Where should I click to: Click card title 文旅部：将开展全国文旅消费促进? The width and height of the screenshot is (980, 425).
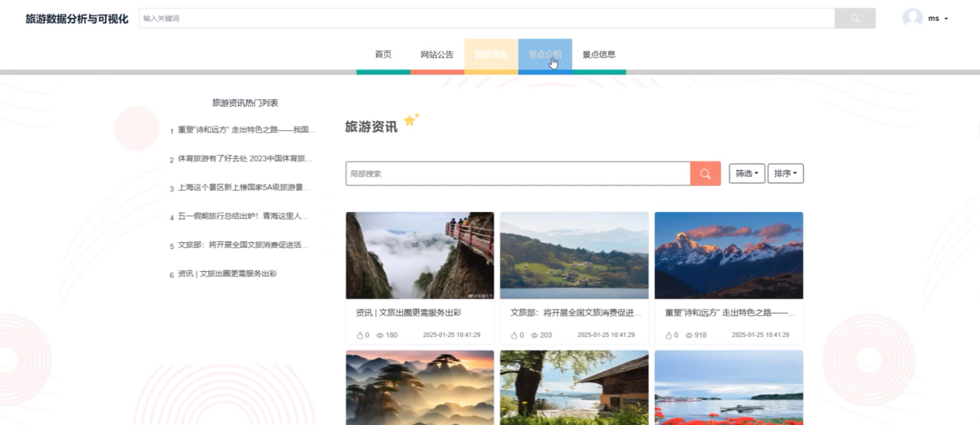point(576,312)
